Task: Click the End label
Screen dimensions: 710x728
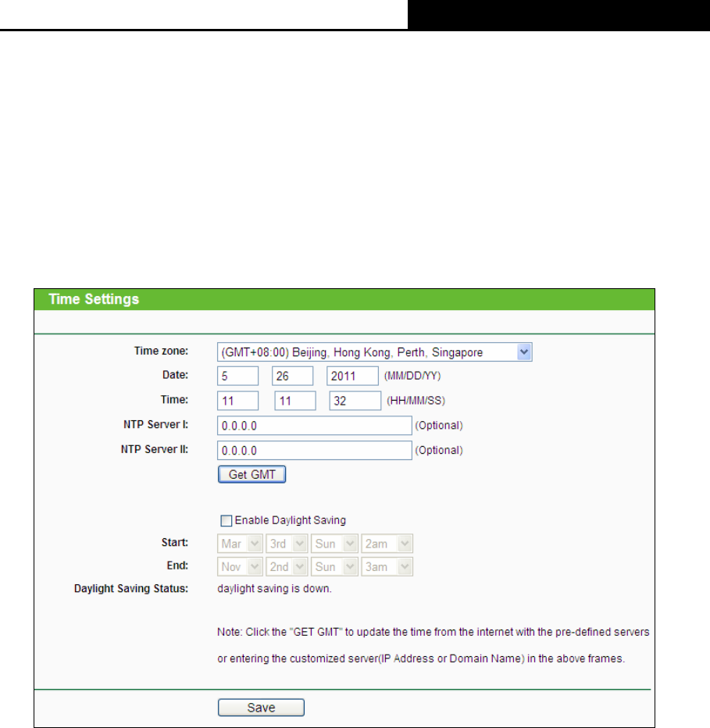Action: click(x=177, y=566)
